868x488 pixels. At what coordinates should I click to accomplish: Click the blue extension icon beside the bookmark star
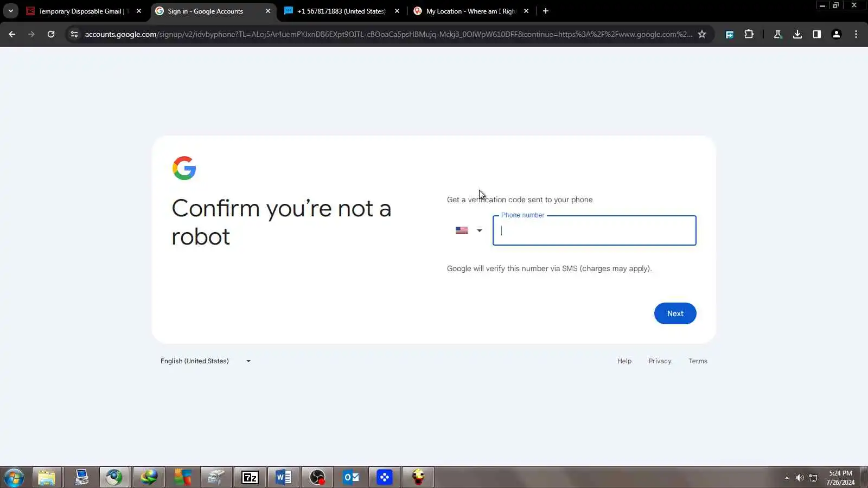[x=730, y=34]
